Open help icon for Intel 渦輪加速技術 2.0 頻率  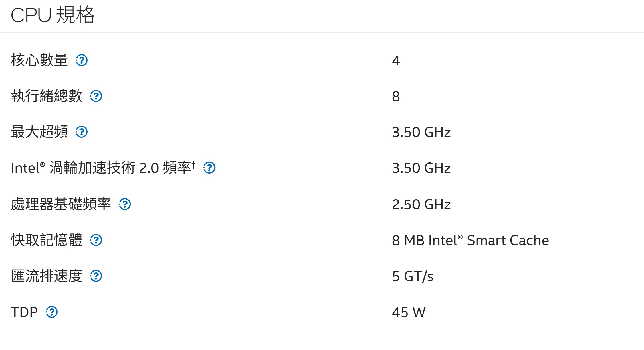click(209, 168)
